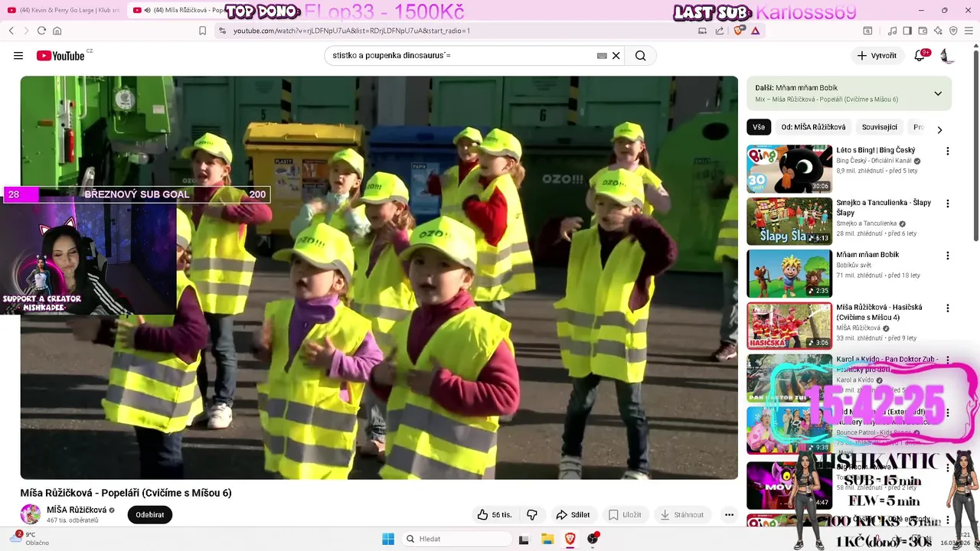Reload the page
The height and width of the screenshot is (551, 980).
coord(41,31)
